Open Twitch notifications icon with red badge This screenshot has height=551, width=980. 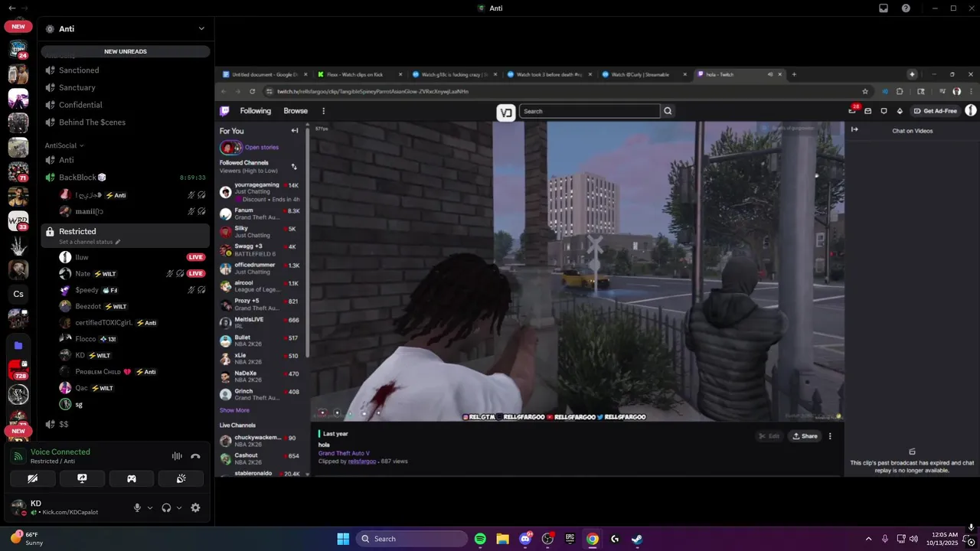click(853, 110)
